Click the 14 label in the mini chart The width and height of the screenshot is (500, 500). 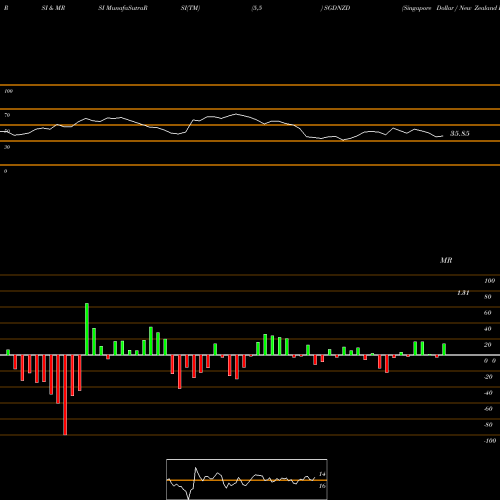tap(322, 474)
